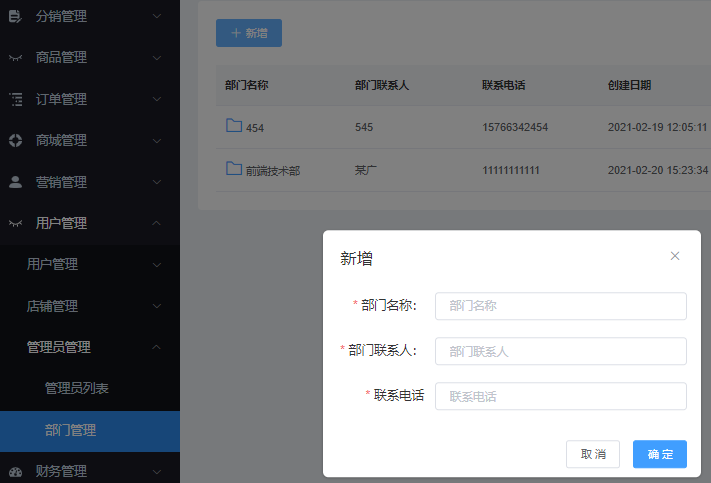Screen dimensions: 711x483
Task: Focus the 部门名称 input field
Action: (560, 306)
